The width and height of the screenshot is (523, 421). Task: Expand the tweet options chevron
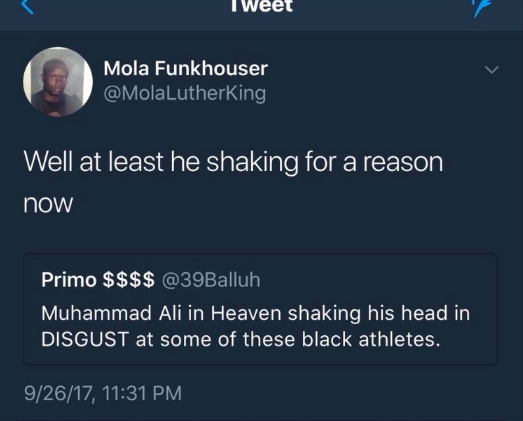491,69
